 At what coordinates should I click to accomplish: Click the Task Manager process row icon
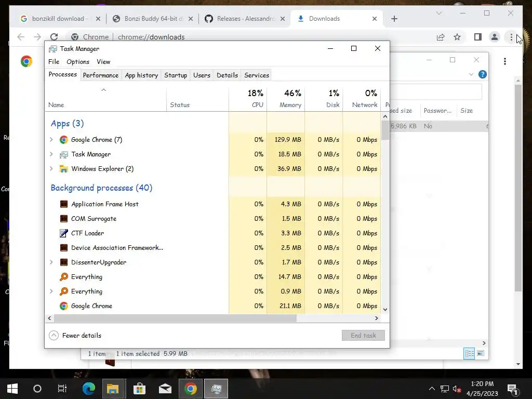point(63,154)
